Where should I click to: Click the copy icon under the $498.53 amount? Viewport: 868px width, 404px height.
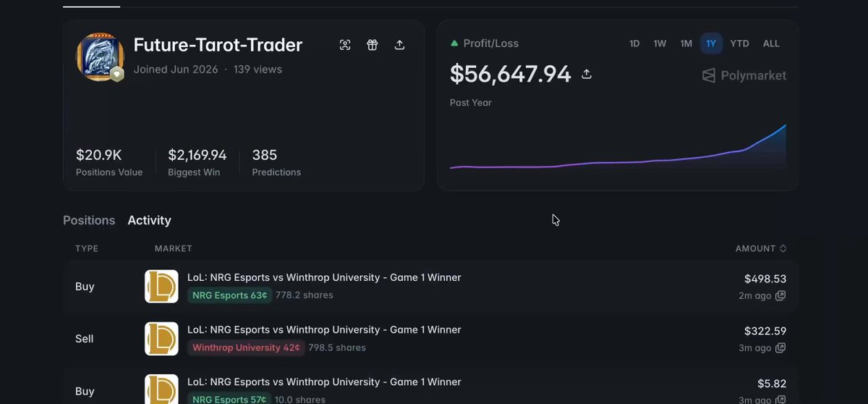pyautogui.click(x=780, y=295)
